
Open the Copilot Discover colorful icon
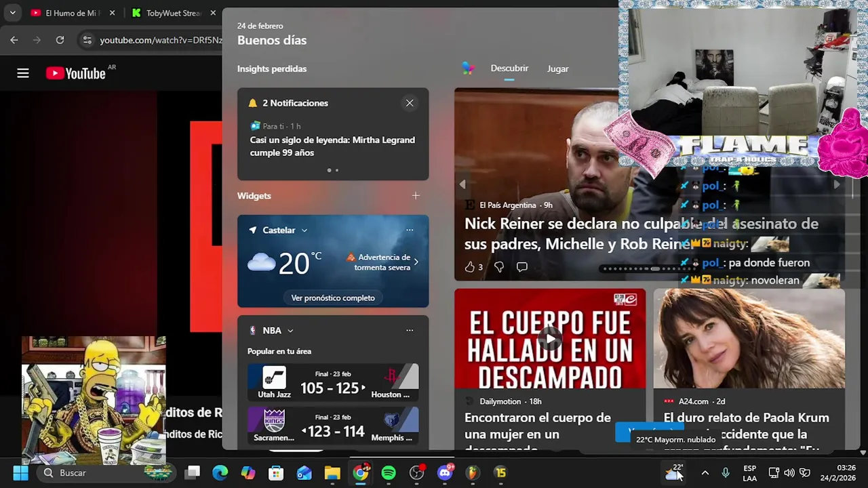pos(468,68)
